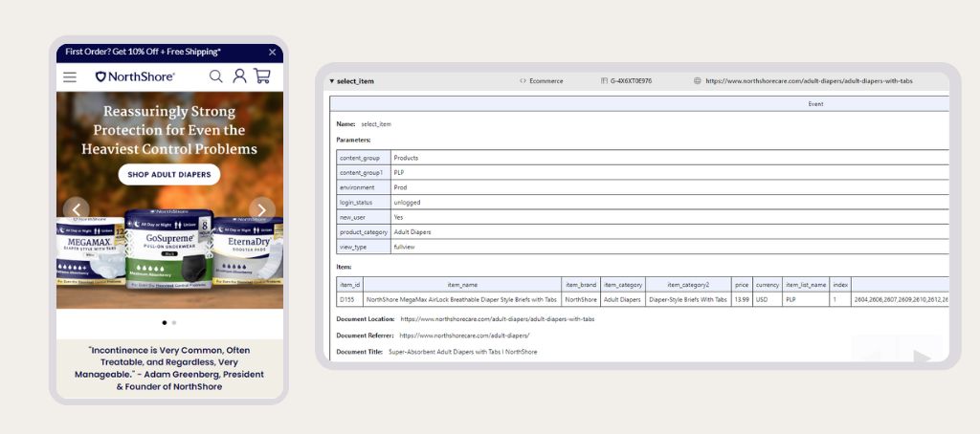Click the G-4X6XT0E976 measurement ID label

pyautogui.click(x=631, y=81)
